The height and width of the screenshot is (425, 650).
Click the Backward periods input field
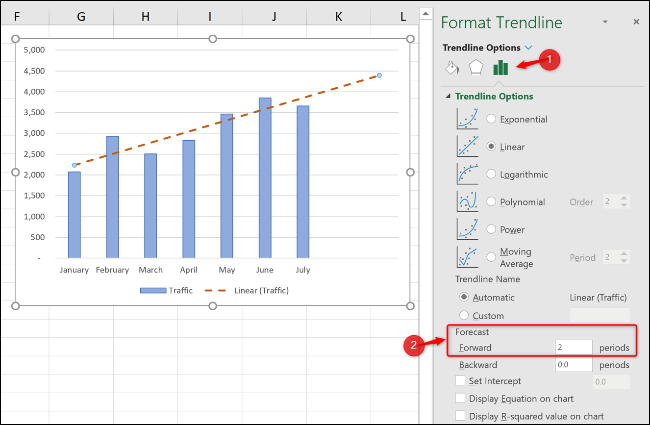pos(575,365)
